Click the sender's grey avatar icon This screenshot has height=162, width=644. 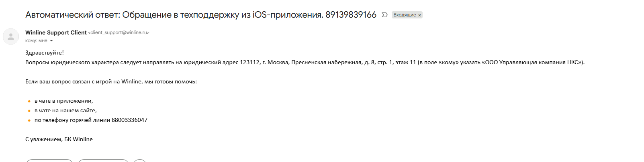11,36
